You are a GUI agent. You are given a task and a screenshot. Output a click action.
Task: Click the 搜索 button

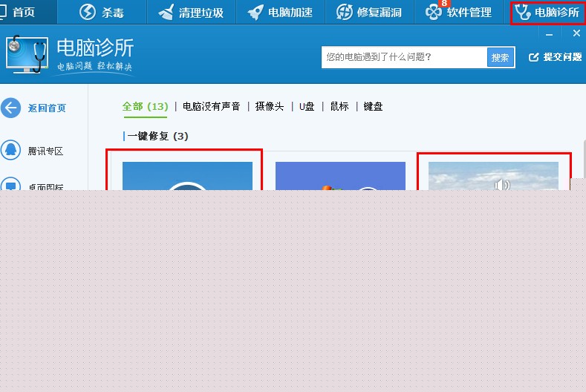(501, 57)
